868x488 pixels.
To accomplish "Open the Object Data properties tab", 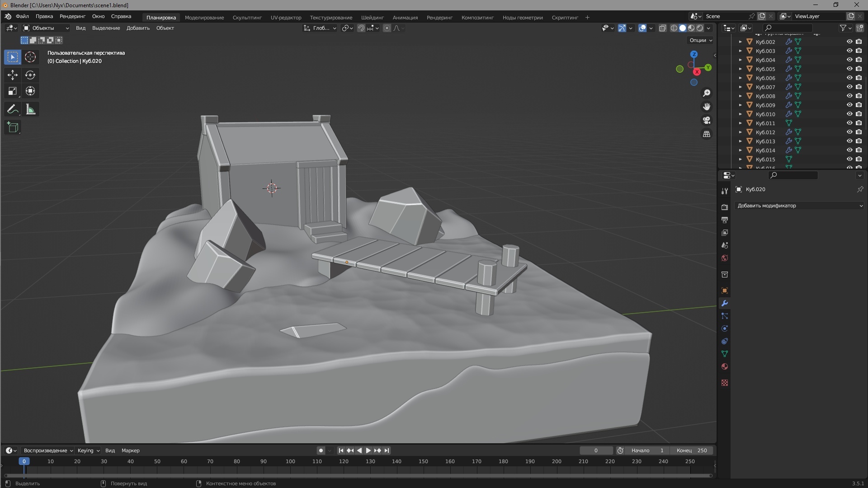I will pyautogui.click(x=725, y=354).
